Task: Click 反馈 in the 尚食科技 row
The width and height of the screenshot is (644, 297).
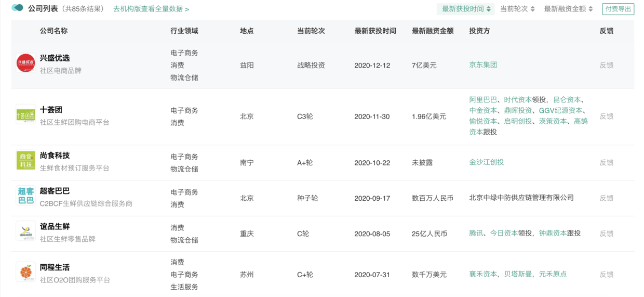Action: (607, 163)
